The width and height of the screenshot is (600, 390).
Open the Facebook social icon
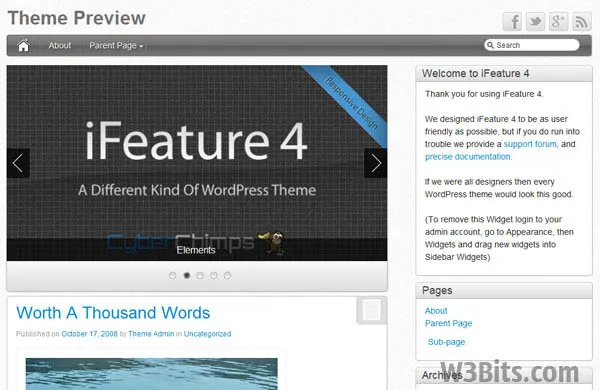[512, 21]
